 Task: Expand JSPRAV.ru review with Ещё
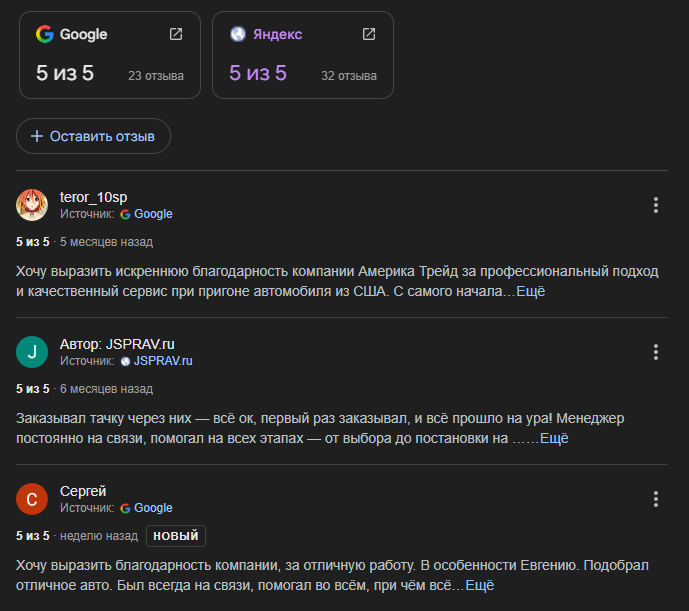pos(554,438)
